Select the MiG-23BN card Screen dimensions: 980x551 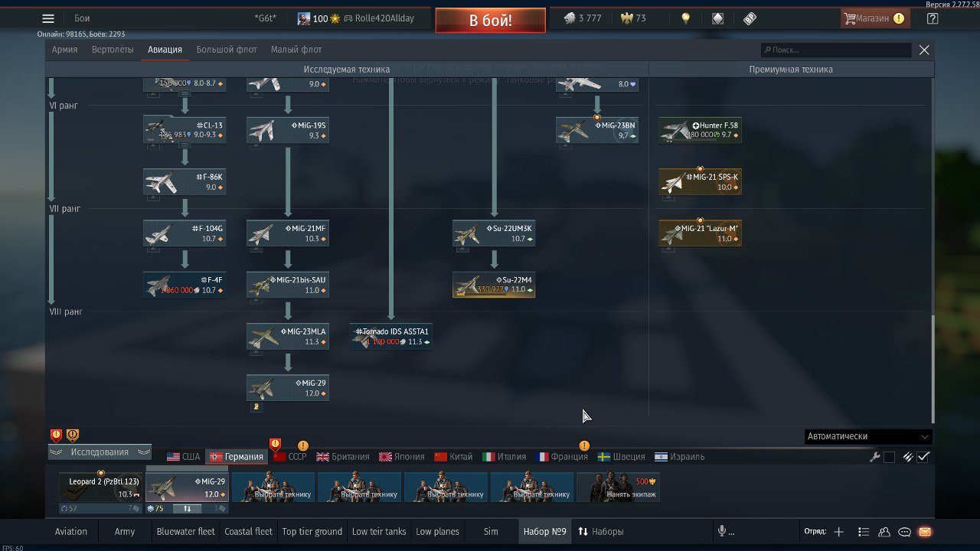597,130
